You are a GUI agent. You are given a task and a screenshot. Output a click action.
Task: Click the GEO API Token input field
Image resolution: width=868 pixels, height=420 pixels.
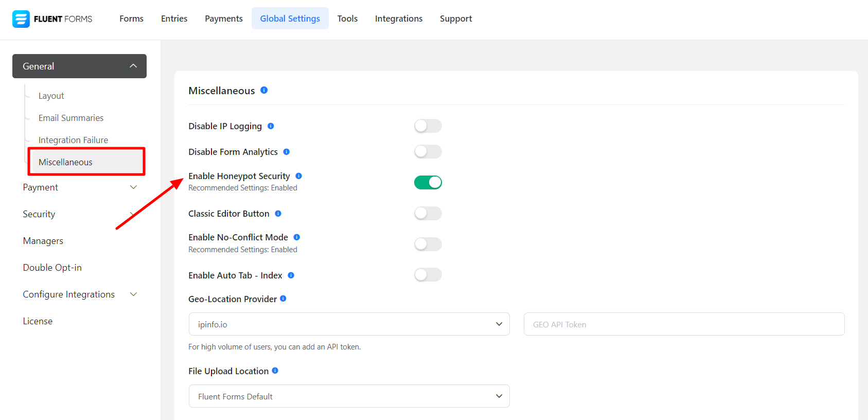click(x=684, y=324)
